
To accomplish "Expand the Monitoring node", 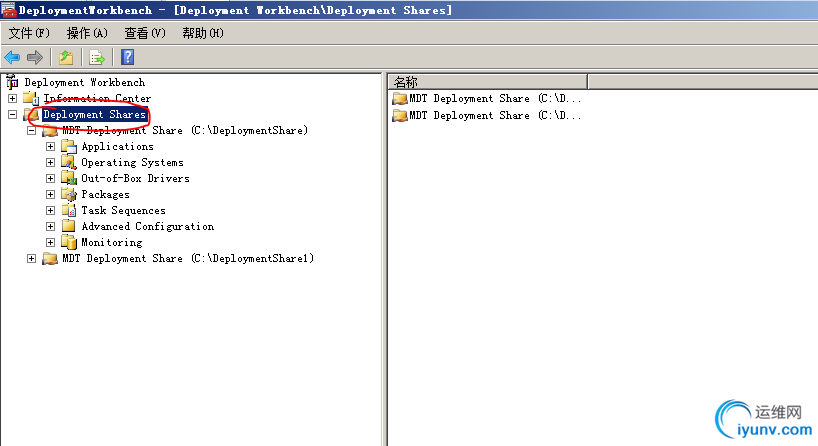I will 50,243.
